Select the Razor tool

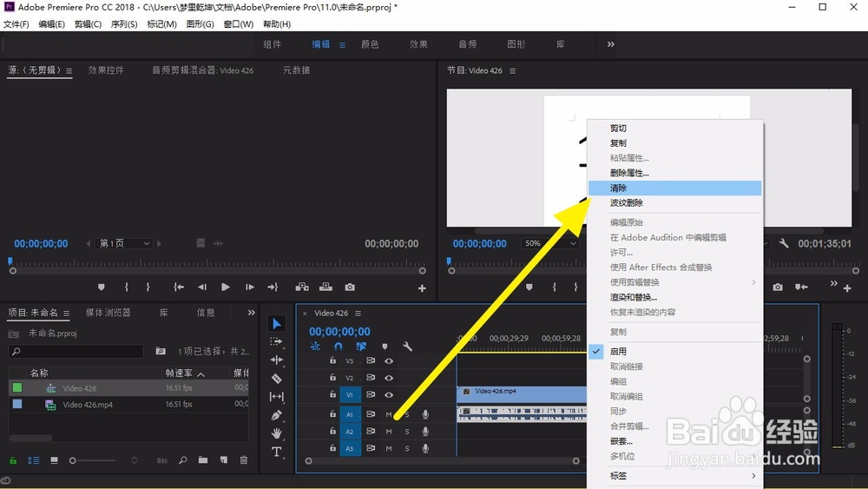pyautogui.click(x=276, y=379)
